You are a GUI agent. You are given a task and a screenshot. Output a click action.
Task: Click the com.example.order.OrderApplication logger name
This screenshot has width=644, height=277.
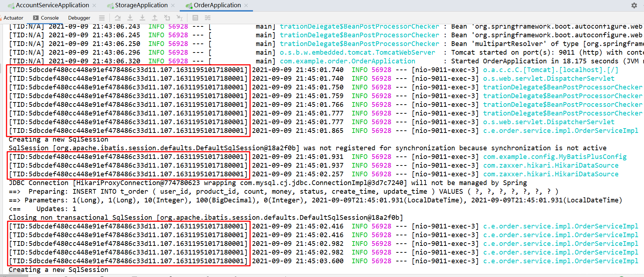click(348, 61)
